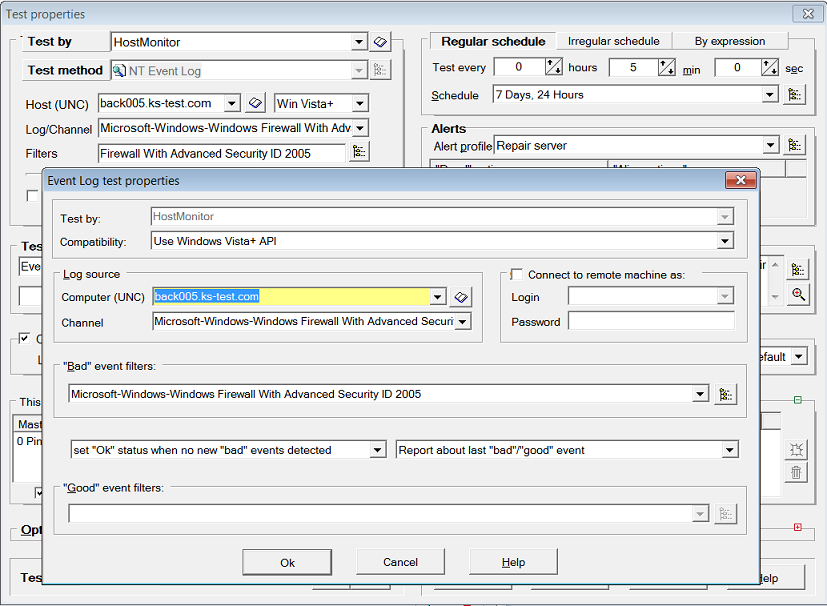Click the Test method button
This screenshot has width=827, height=606.
[x=65, y=70]
